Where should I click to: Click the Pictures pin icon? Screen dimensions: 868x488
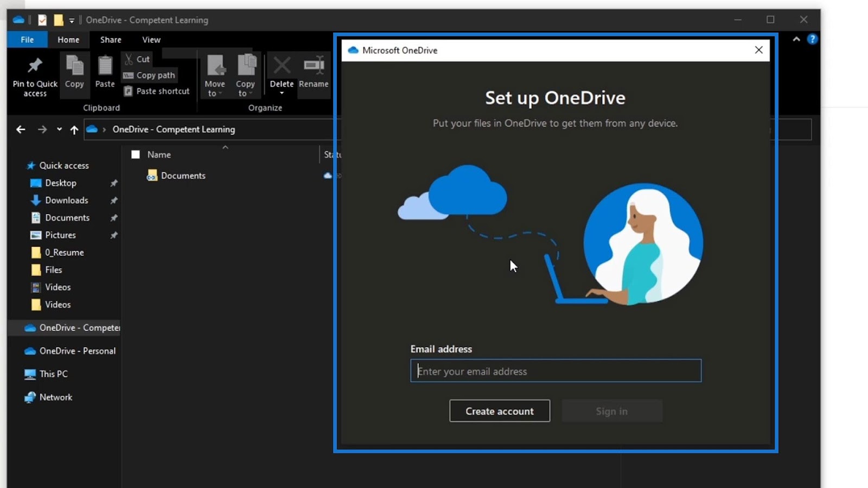tap(114, 235)
